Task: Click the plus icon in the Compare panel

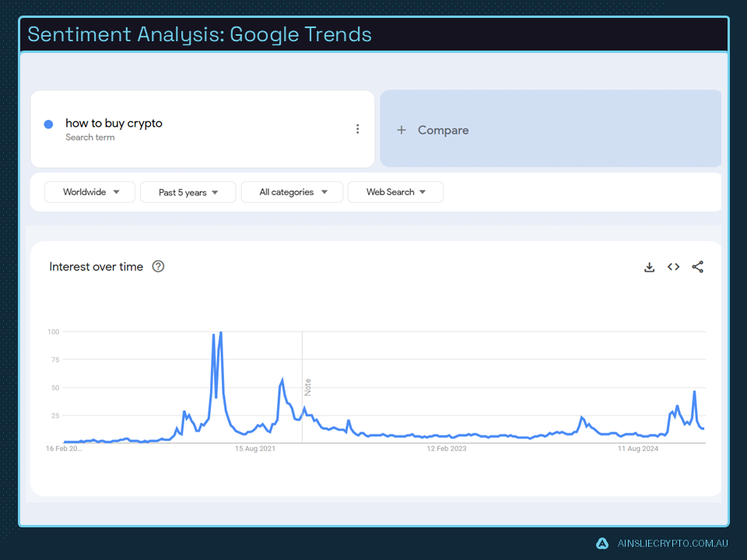Action: [x=402, y=130]
